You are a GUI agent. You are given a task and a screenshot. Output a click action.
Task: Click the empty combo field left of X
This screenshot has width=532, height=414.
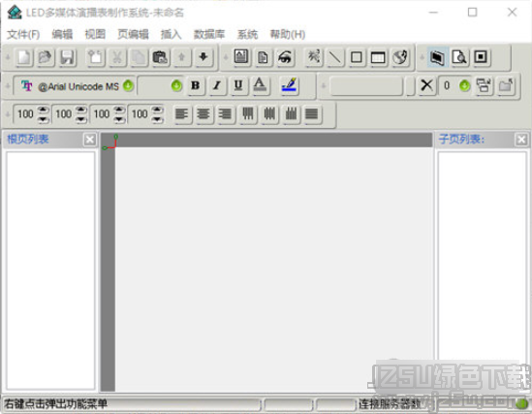366,86
